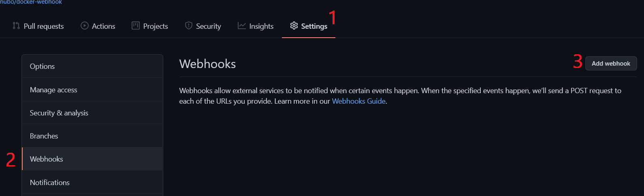Click the Insights graph icon
Screen dimensions: 644x196
(x=242, y=26)
